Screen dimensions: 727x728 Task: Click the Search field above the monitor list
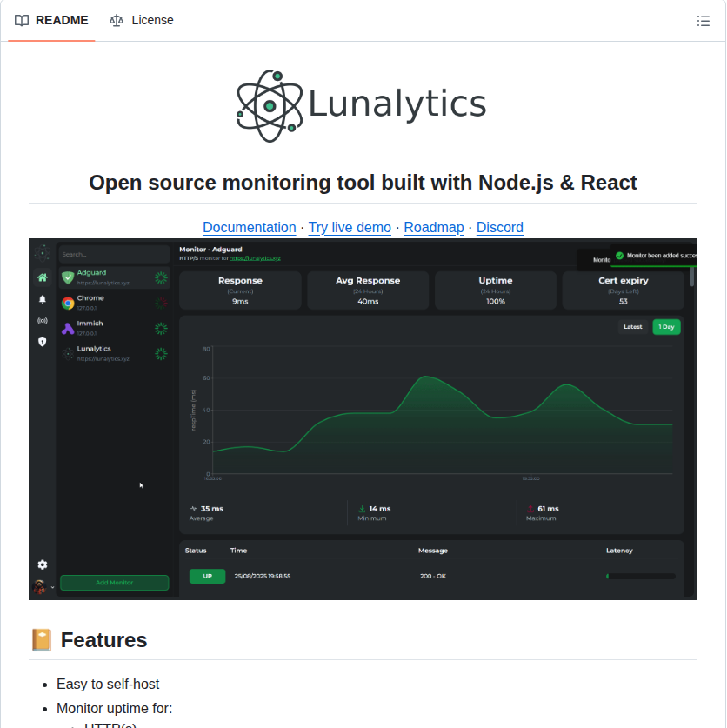point(114,253)
